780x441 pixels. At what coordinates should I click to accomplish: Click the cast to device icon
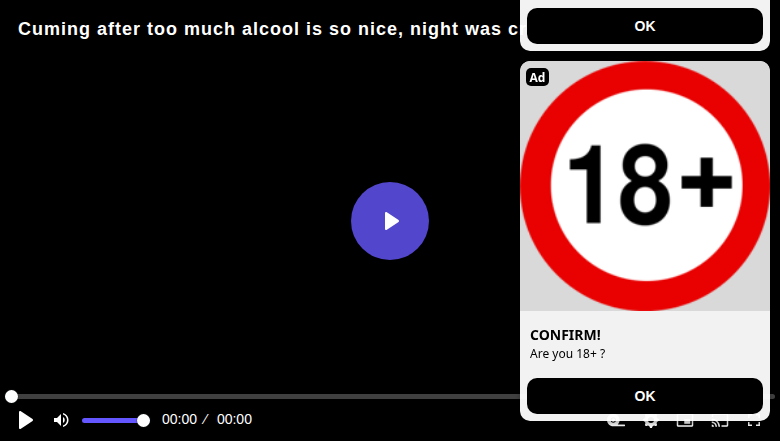tap(719, 424)
